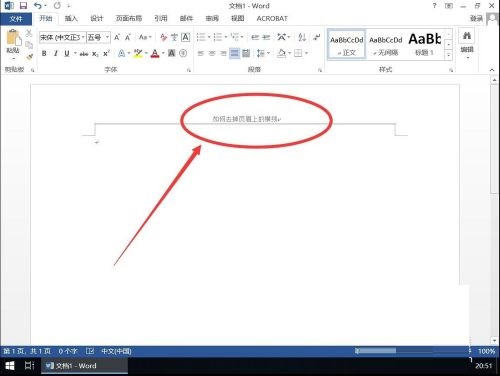500x376 pixels.
Task: Open the phonetic guide tool
Action: (174, 37)
